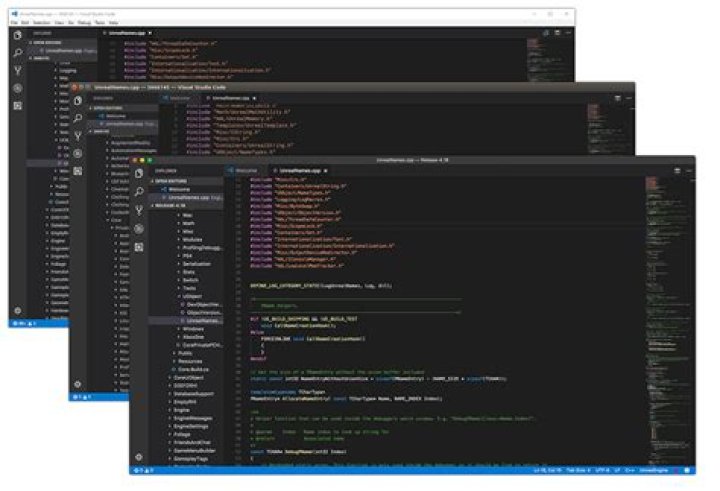Screen dimensions: 720x491
Task: Open File menu in back Windows window
Action: click(14, 23)
